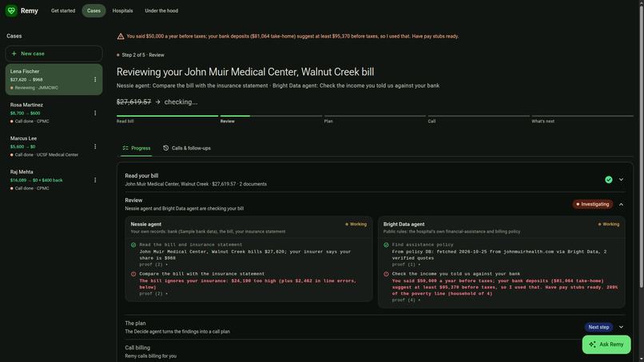Click the struck-through $27,619.57 amount
The width and height of the screenshot is (644, 362).
pos(133,102)
